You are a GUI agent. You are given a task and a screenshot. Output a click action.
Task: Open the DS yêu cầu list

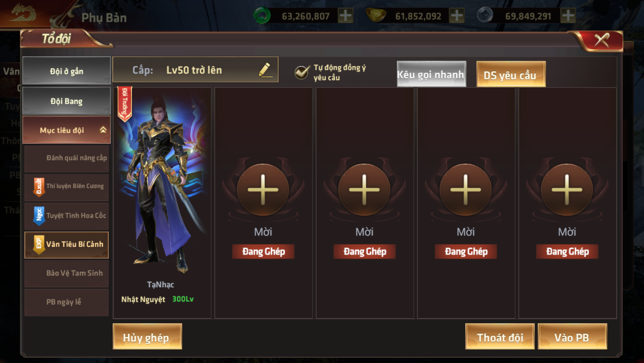[511, 75]
